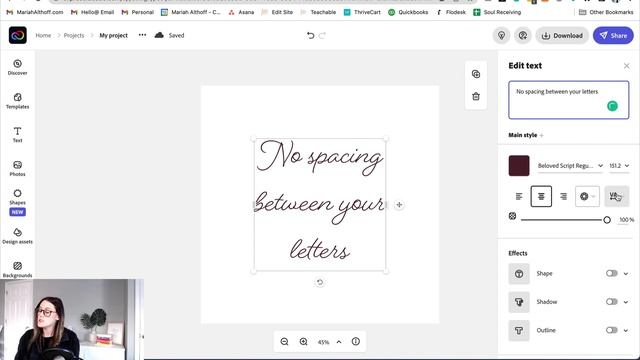Open the Beloved Script font dropdown

(570, 166)
